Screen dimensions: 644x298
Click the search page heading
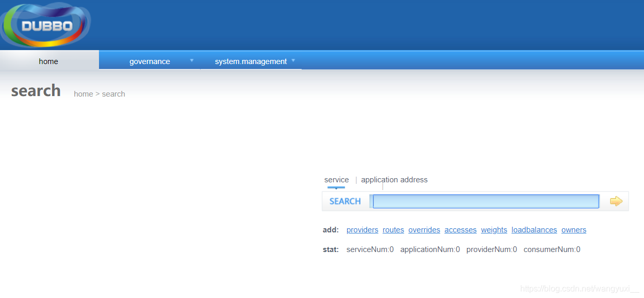(36, 91)
